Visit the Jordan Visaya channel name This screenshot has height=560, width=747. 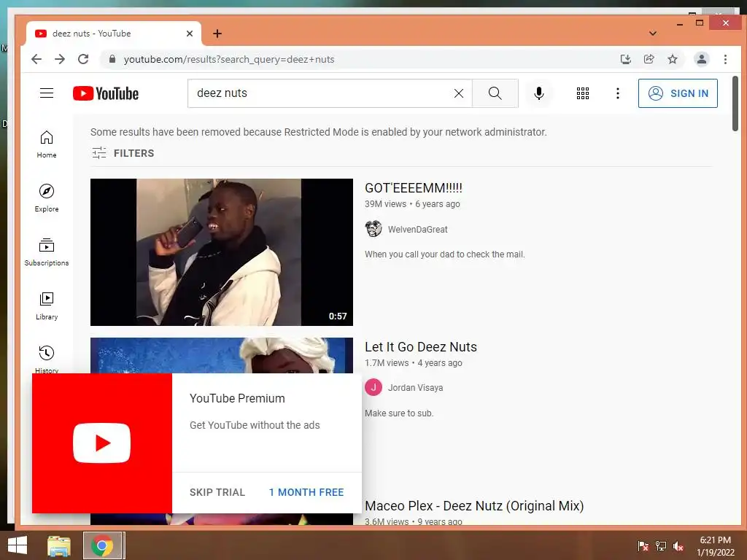415,388
